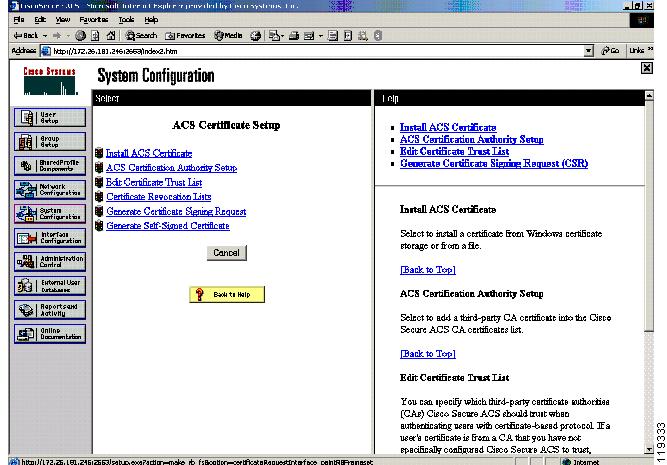
Task: Click the Cancel button
Action: pos(227,253)
